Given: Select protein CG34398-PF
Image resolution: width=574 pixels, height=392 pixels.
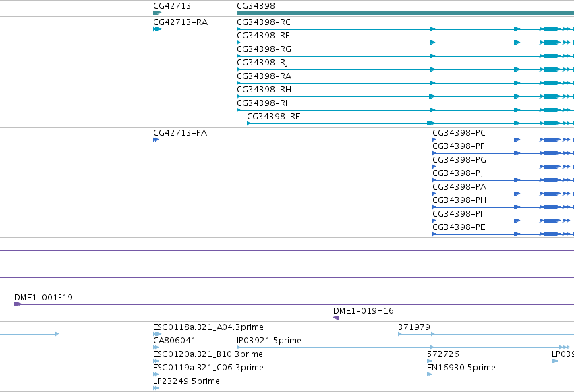Looking at the screenshot, I should pos(458,146).
